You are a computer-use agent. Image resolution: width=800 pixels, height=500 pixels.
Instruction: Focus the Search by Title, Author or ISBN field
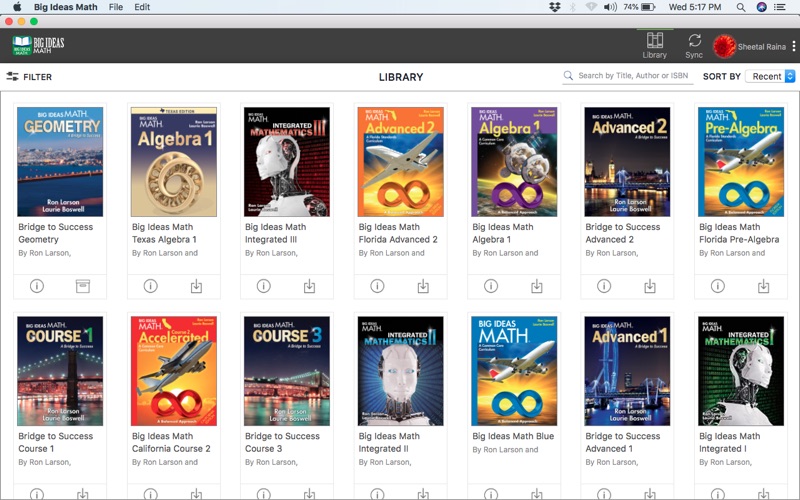coord(628,76)
